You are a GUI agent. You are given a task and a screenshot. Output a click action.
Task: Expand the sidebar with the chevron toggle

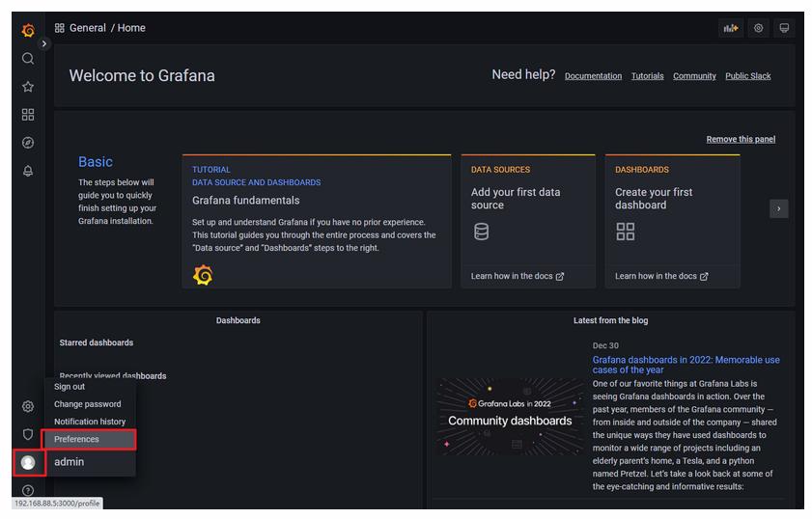click(x=44, y=43)
